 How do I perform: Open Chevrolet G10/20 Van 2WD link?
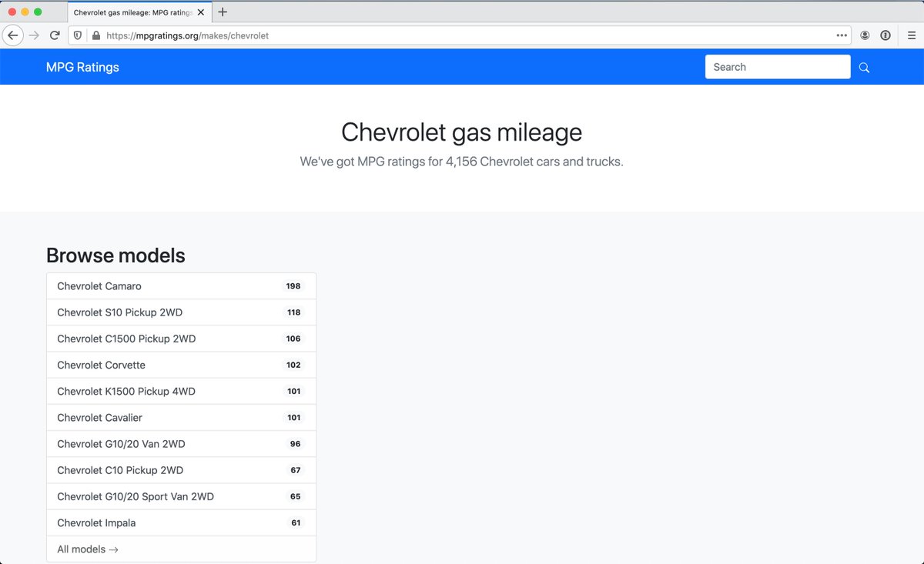[181, 444]
